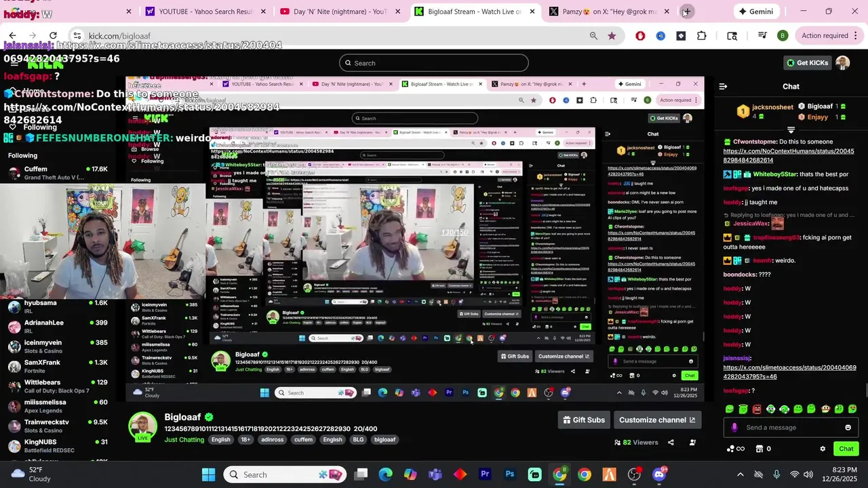Open the Gemini button in Chrome title bar
The height and width of the screenshot is (488, 868).
[756, 12]
